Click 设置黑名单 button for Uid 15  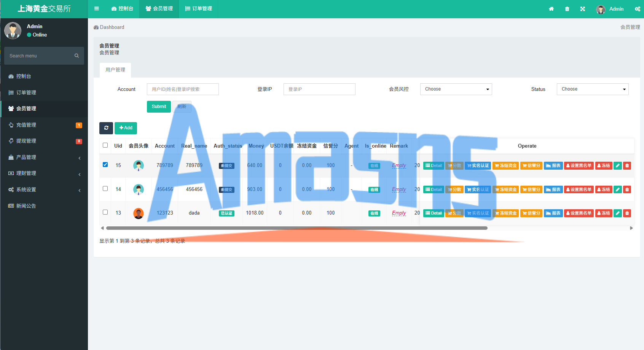click(579, 165)
